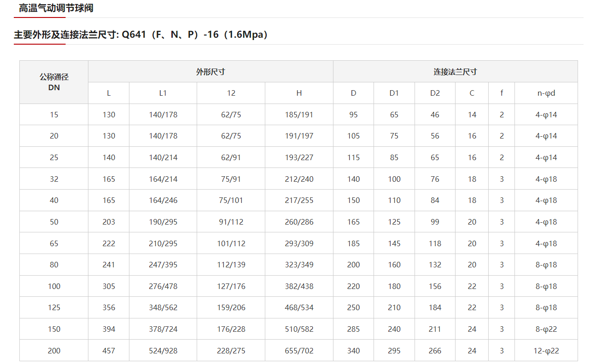Screen dimensions: 596x364
Task: Click D value 95 in DN 15 row
Action: pos(354,115)
